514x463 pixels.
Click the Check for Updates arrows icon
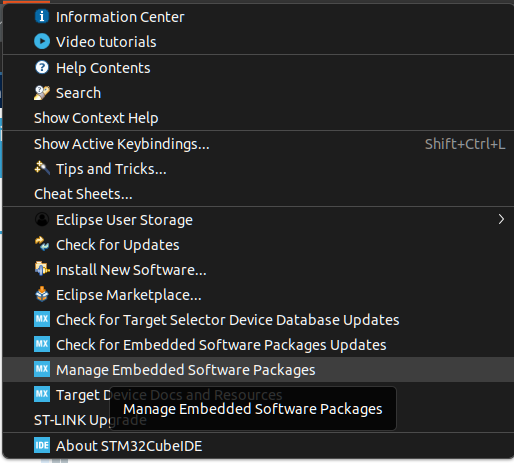pyautogui.click(x=42, y=244)
